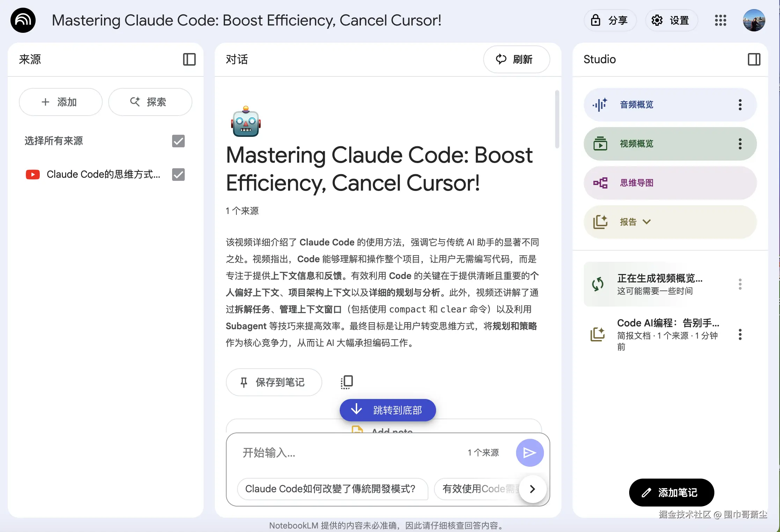Toggle the 选择所有来源 checkbox
The image size is (780, 532).
[x=178, y=141]
